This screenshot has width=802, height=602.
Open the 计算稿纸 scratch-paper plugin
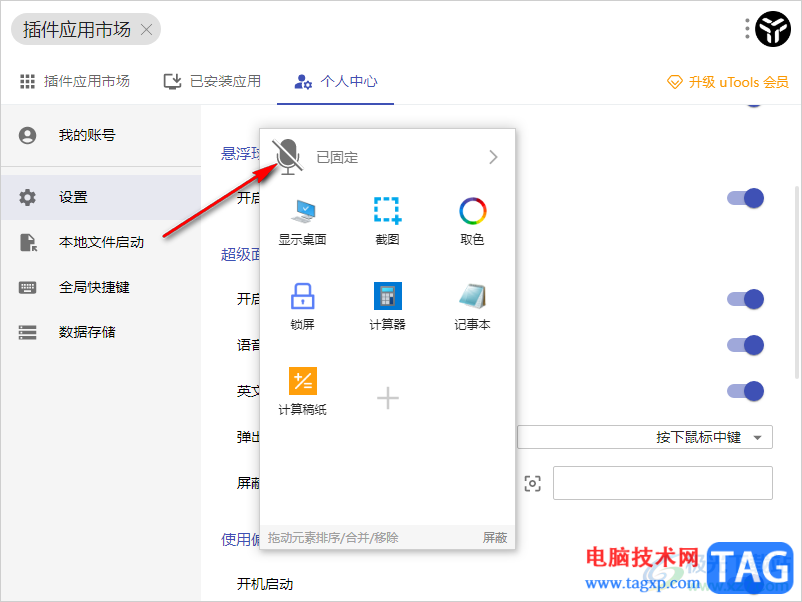(302, 391)
